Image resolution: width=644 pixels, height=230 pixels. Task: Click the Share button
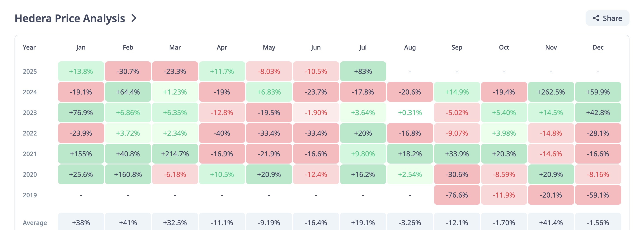click(x=607, y=18)
